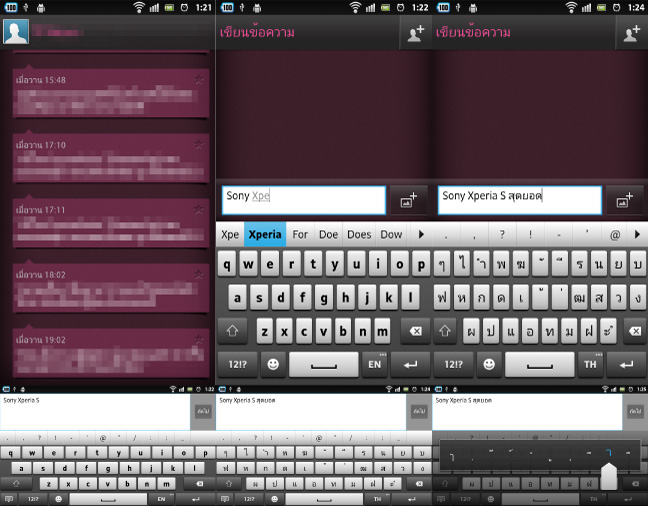
Task: Insert '!' from the Thai keyboard punctuation bar
Action: click(x=530, y=234)
